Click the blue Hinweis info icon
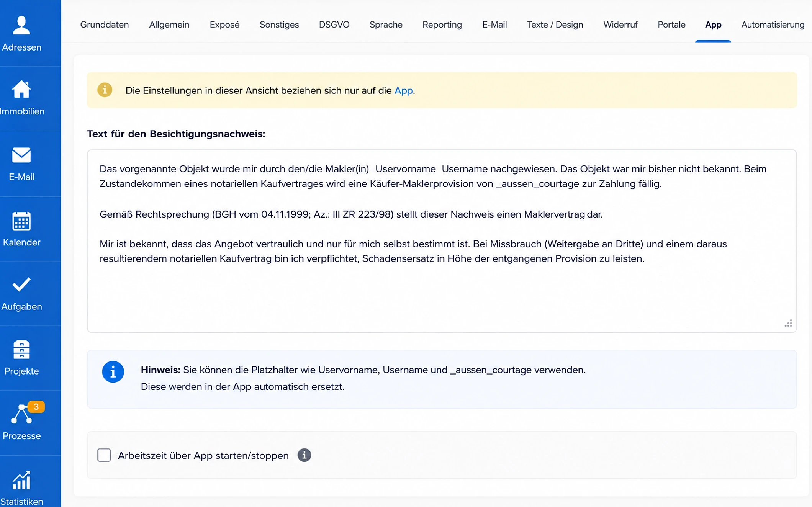 [113, 372]
